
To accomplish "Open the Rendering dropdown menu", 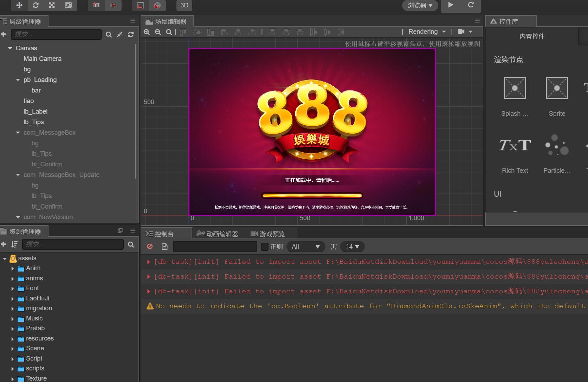I will pyautogui.click(x=427, y=32).
